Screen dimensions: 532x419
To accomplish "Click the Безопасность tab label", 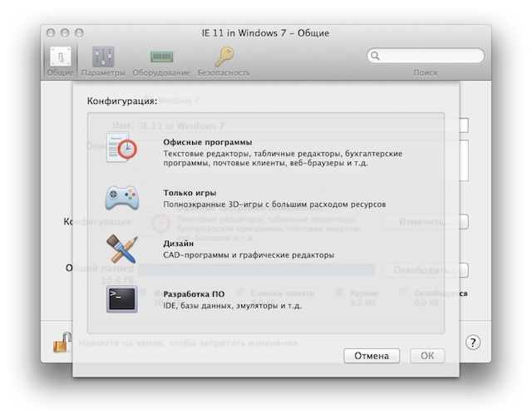I will tap(224, 72).
